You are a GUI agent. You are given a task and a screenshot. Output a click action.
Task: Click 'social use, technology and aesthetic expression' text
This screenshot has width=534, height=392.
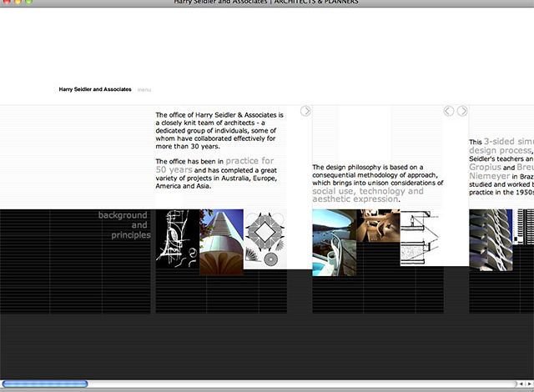pos(367,195)
